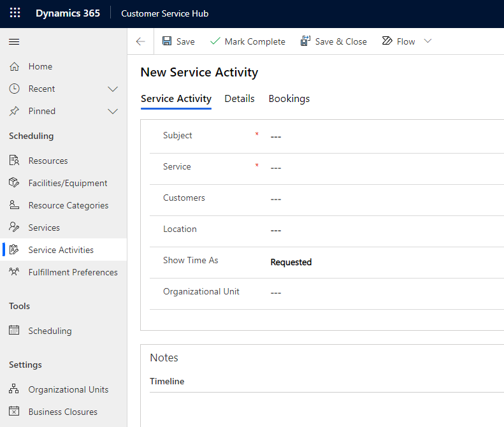Open Fulfillment Preferences navigation item
Screen dimensions: 504x427
coord(64,272)
